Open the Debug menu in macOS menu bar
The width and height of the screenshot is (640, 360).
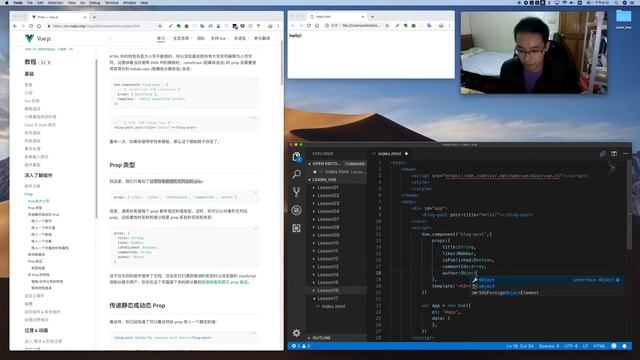click(95, 2)
